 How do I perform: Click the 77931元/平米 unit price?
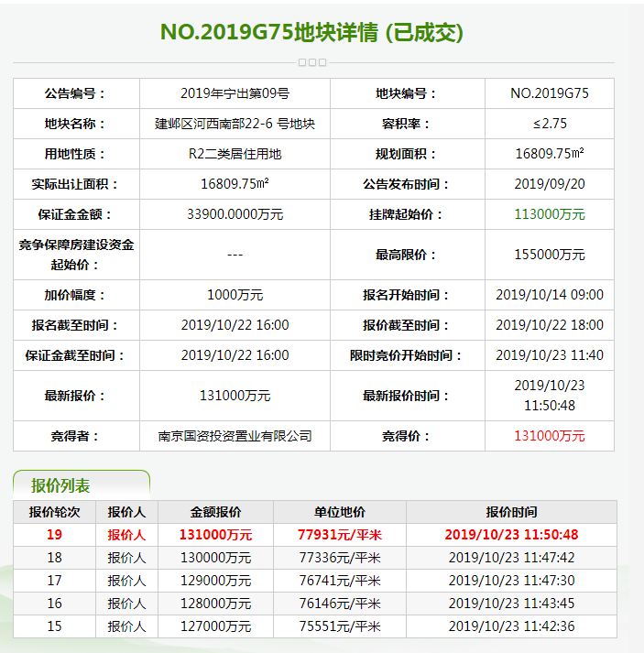coord(340,535)
